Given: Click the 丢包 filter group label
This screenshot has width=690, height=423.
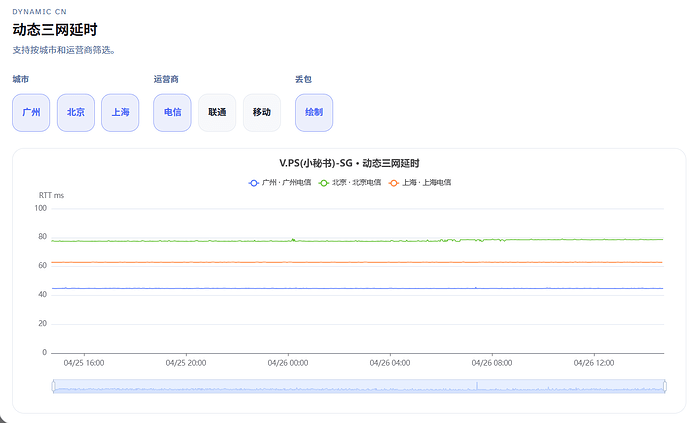Looking at the screenshot, I should click(303, 79).
